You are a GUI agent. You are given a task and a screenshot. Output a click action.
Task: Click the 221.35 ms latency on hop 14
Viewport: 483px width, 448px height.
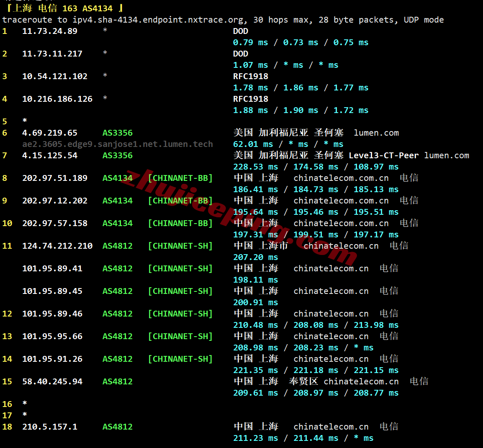[x=255, y=370]
